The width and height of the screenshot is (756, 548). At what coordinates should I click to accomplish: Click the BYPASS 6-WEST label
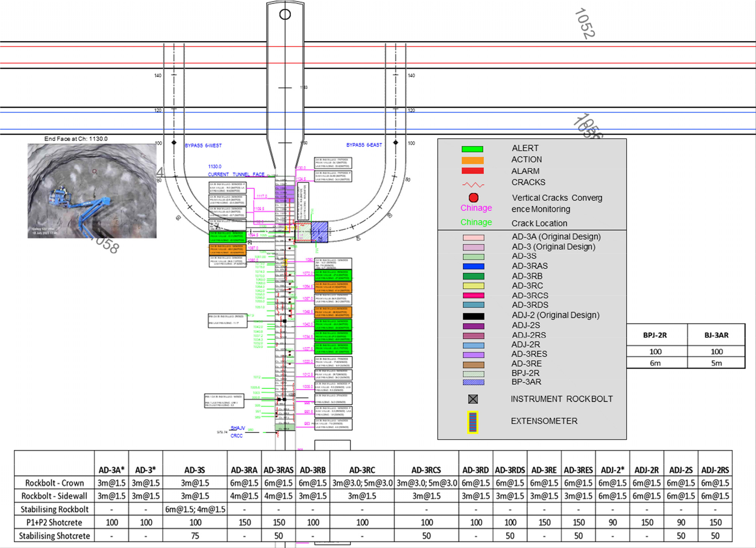[203, 145]
